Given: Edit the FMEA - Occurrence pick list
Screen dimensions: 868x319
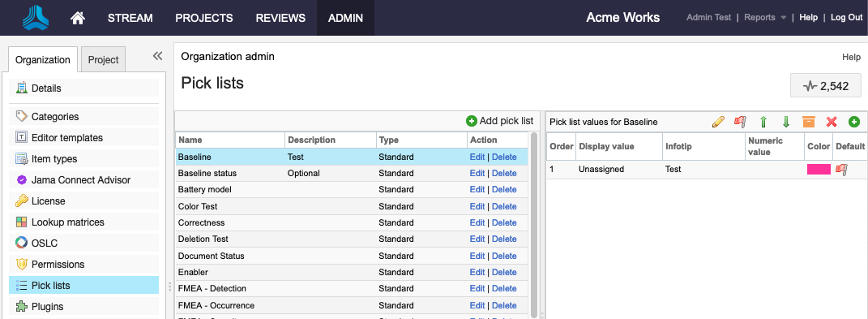Looking at the screenshot, I should (477, 305).
